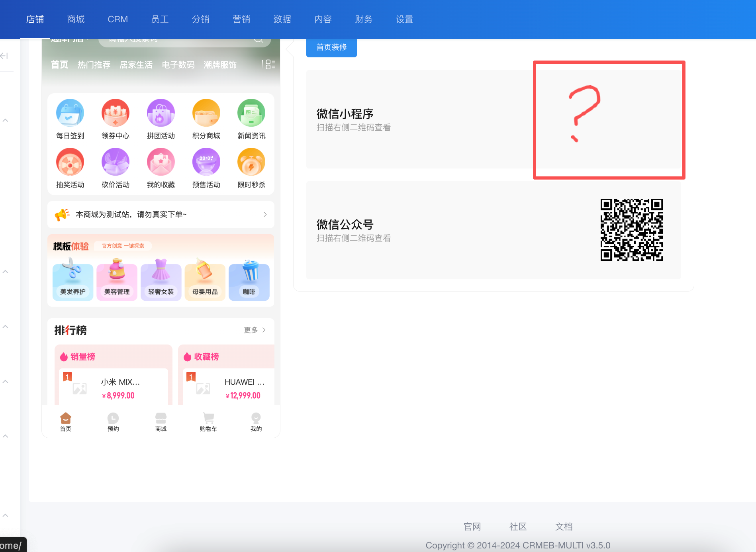The height and width of the screenshot is (552, 756).
Task: Select the 新闻资讯 news icon
Action: (251, 113)
